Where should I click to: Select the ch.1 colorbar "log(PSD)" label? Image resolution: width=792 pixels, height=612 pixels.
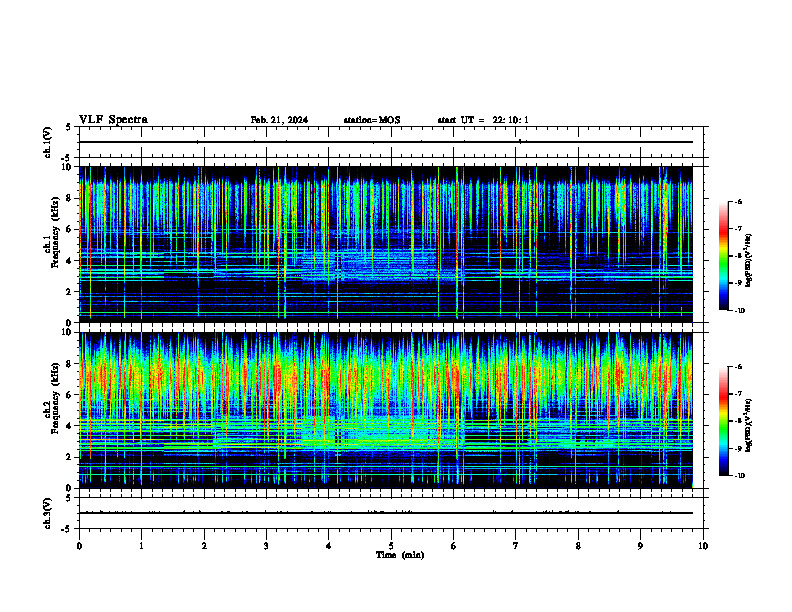point(749,260)
